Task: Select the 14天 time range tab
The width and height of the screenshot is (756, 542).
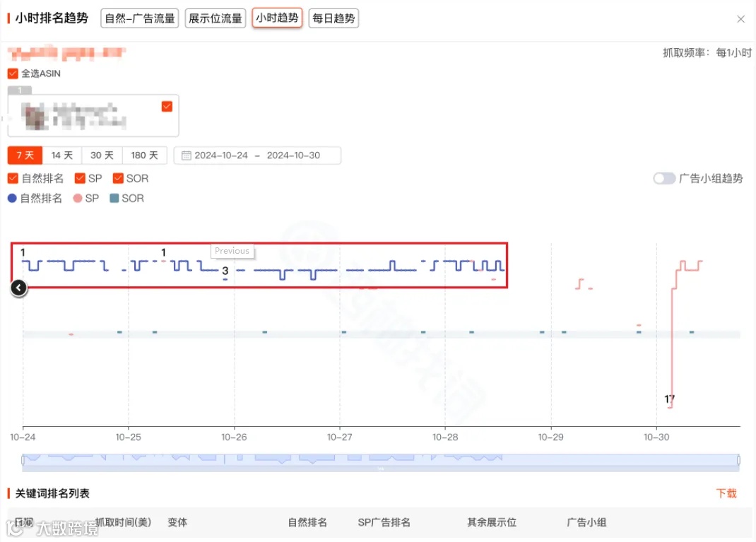Action: coord(62,155)
